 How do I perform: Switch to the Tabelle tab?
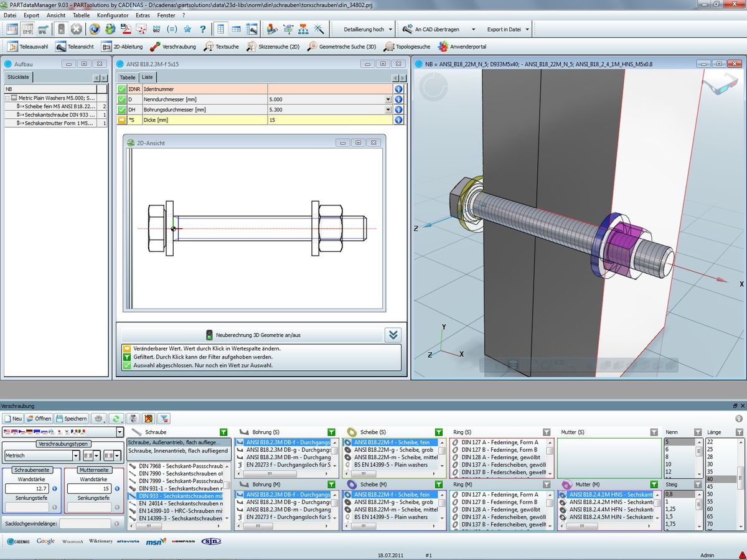[x=128, y=77]
